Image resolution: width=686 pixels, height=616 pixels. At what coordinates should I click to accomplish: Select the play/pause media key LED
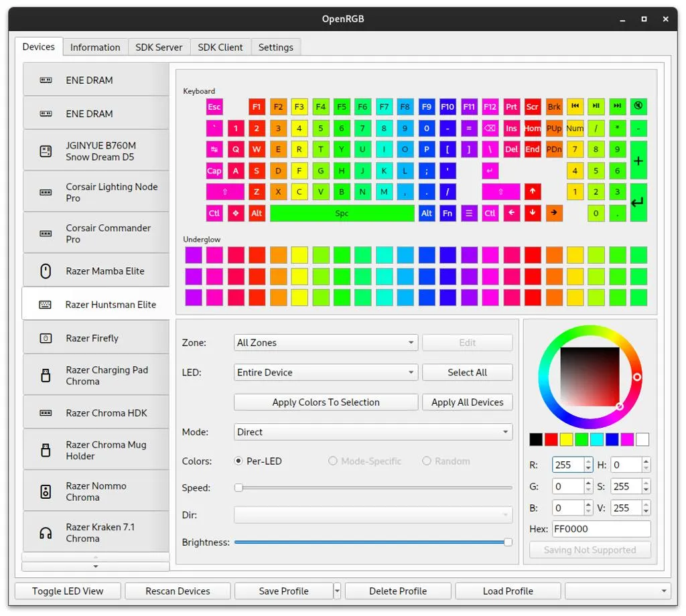pos(596,106)
